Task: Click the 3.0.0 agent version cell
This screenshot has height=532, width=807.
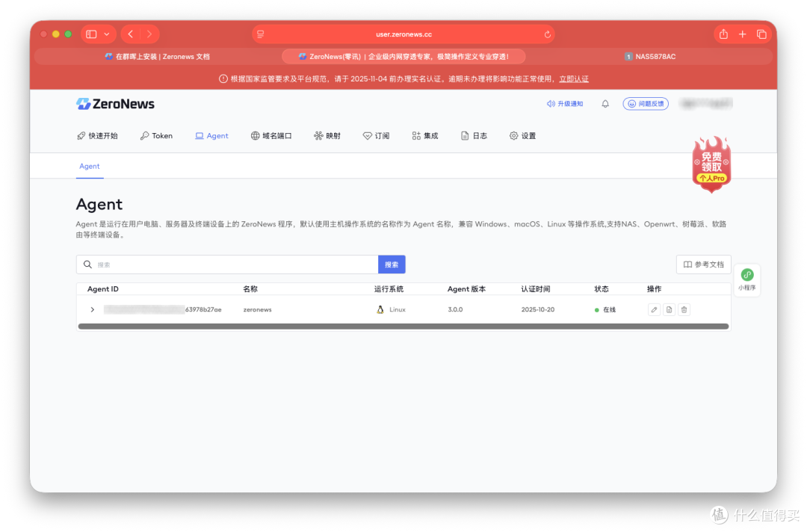Action: pos(455,310)
